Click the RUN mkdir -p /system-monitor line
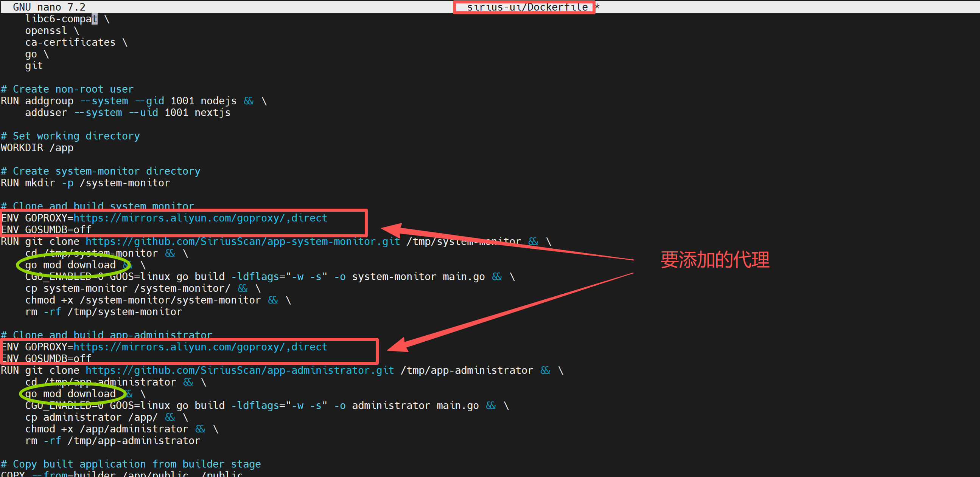Image resolution: width=980 pixels, height=477 pixels. [85, 183]
